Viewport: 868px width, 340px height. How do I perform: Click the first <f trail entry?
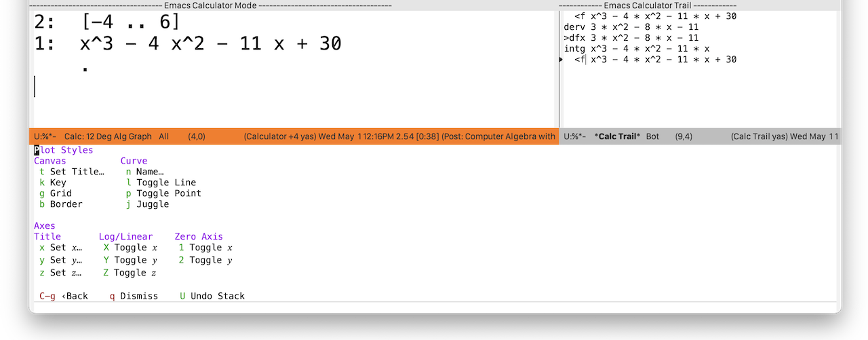(x=656, y=16)
